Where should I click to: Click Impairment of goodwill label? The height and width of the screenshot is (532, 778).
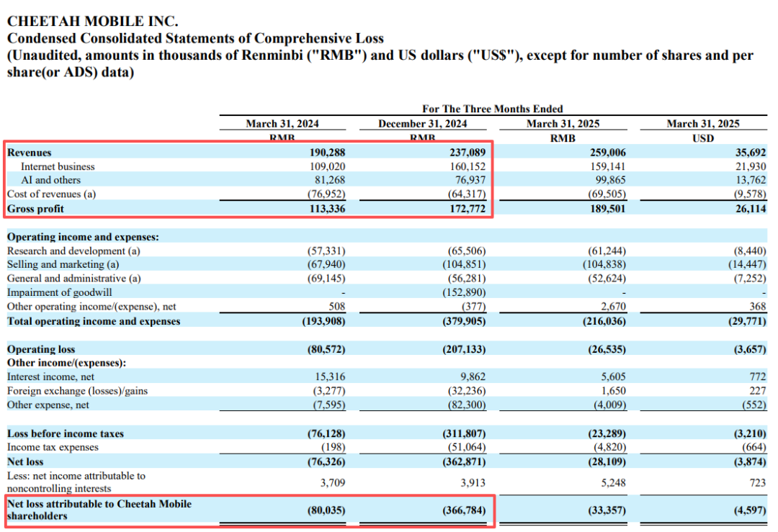[60, 292]
